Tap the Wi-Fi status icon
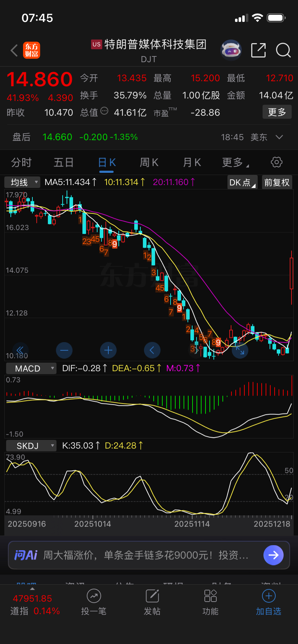 point(258,18)
